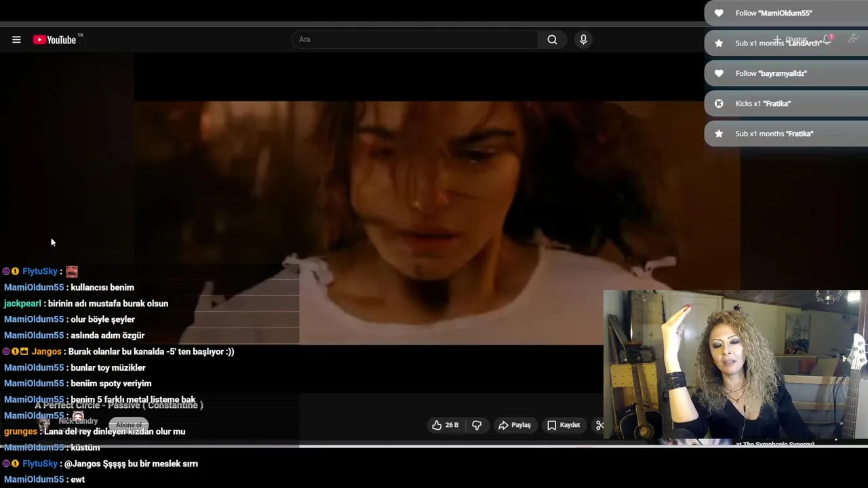Click alert text Sub x1 months "LandArch"
Viewport: 868px width, 488px height.
pos(778,43)
